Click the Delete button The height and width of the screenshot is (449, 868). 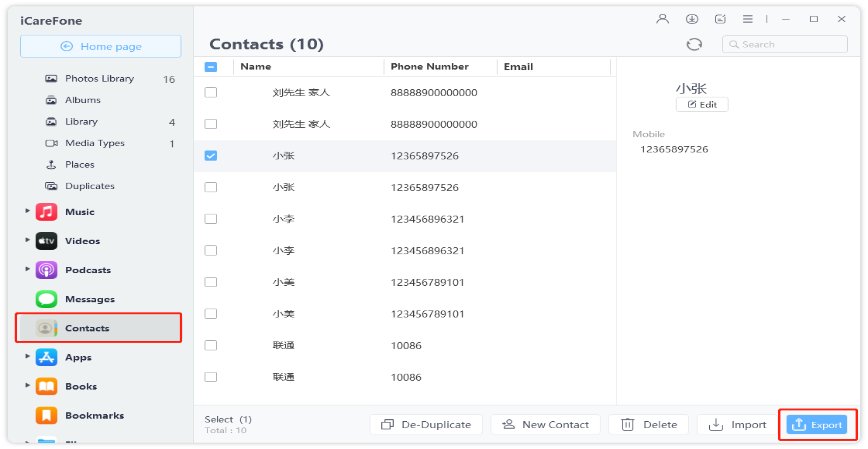(648, 425)
